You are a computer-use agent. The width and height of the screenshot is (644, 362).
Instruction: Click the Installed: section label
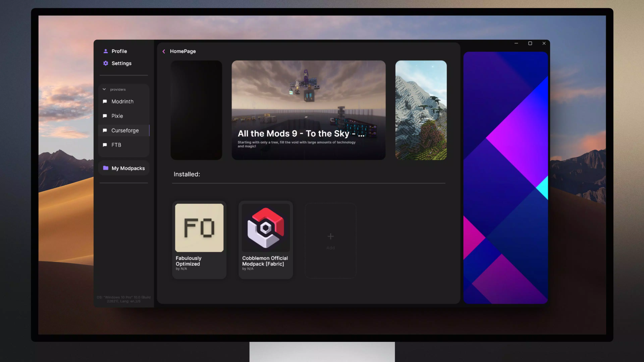pos(187,174)
